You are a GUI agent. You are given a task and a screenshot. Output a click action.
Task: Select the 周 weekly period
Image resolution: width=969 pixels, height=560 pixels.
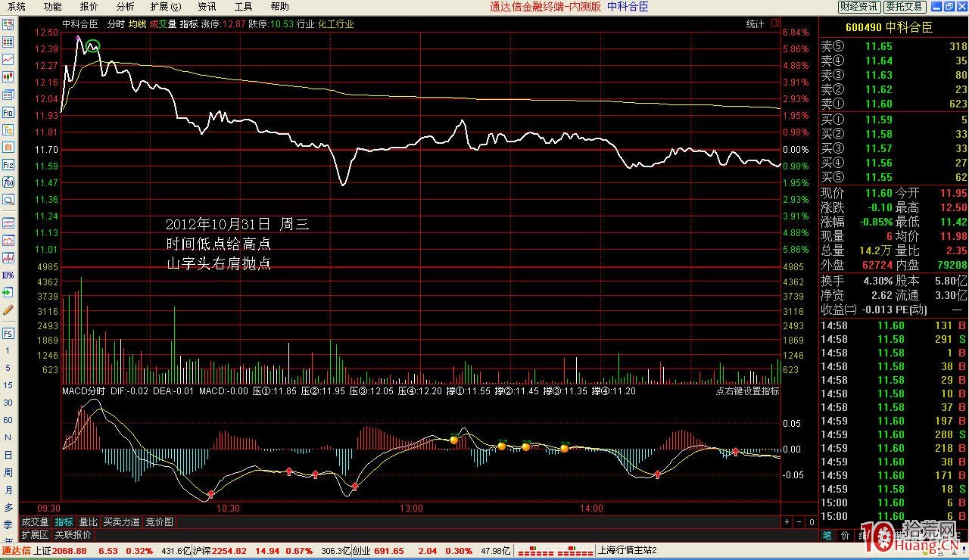(x=8, y=472)
